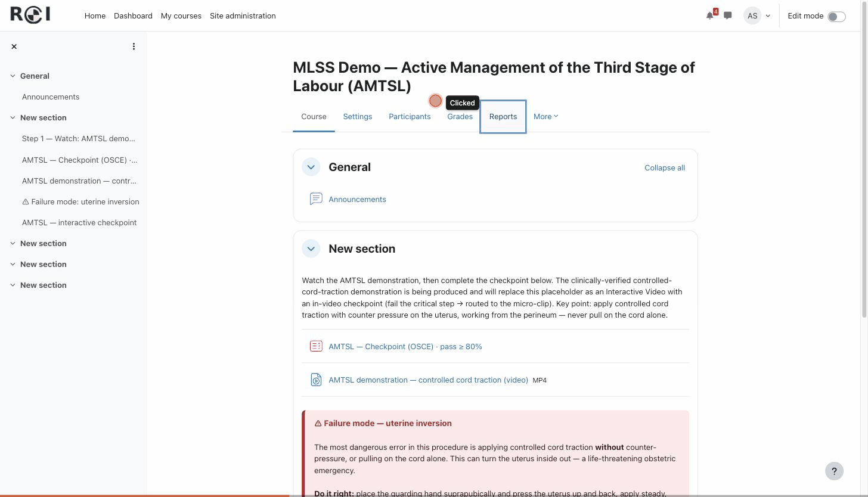
Task: Click the Checkpoint (OSCE) quiz icon
Action: click(316, 346)
